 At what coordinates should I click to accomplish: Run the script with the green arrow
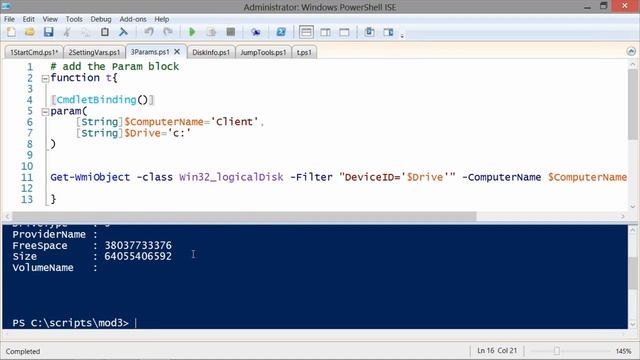click(192, 32)
